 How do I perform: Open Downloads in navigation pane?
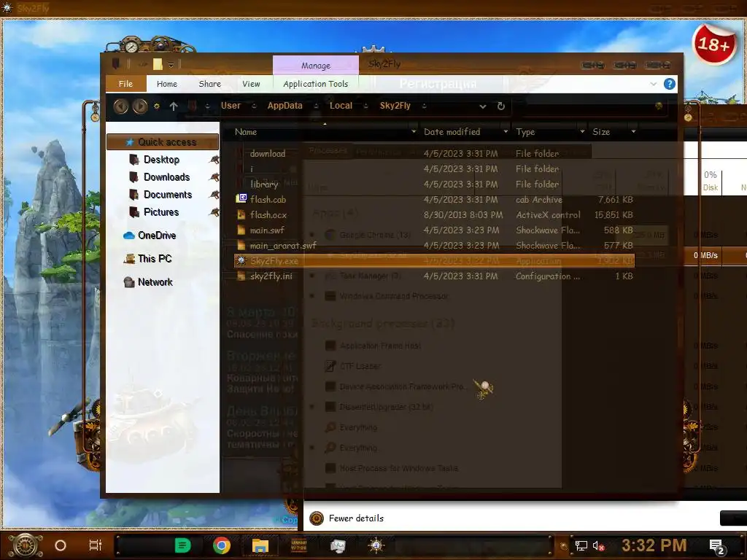(x=167, y=177)
